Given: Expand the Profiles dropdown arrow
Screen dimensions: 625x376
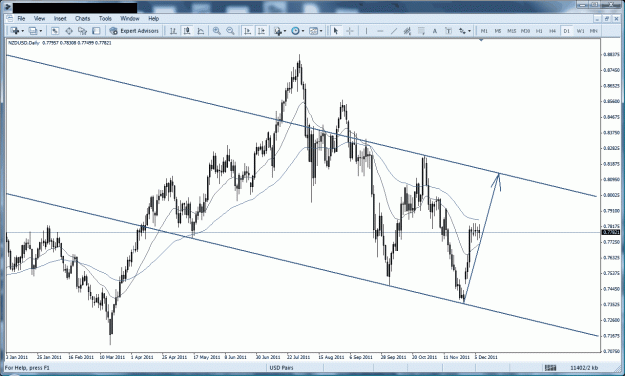Looking at the screenshot, I should (x=40, y=31).
